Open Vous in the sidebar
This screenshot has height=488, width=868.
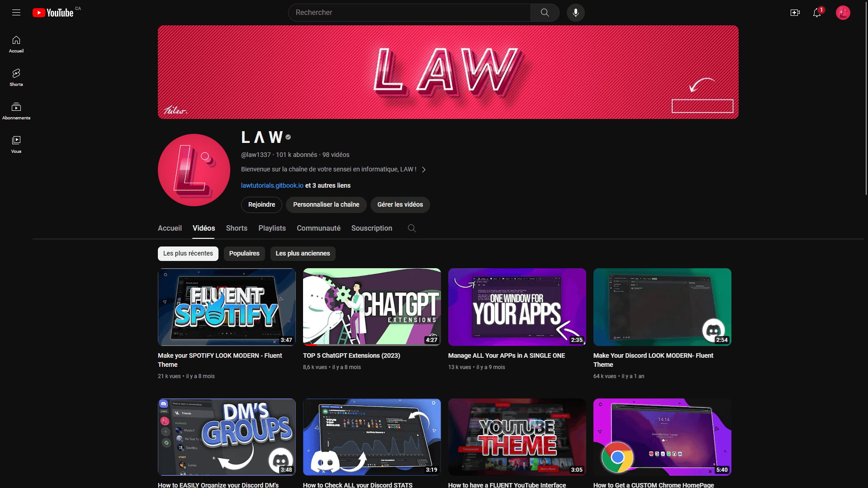[x=16, y=145]
